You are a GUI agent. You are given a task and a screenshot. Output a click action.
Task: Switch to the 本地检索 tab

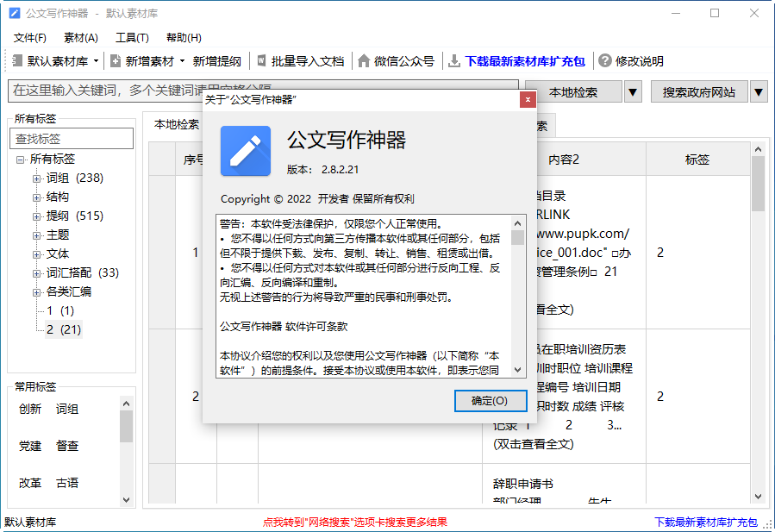coord(176,125)
